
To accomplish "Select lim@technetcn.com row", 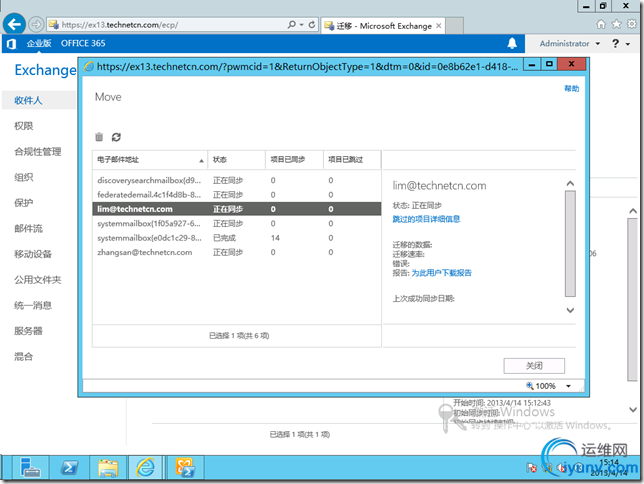I will click(x=237, y=209).
